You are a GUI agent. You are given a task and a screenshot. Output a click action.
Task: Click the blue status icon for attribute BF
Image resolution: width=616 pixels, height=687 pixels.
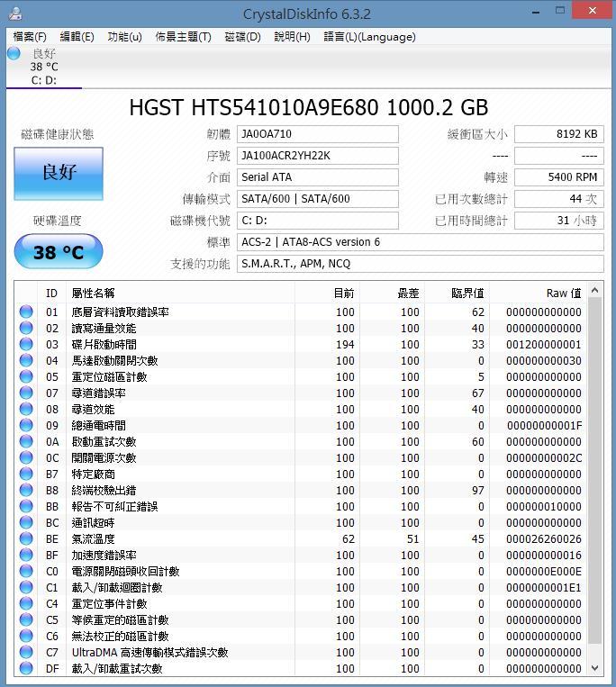tap(26, 555)
